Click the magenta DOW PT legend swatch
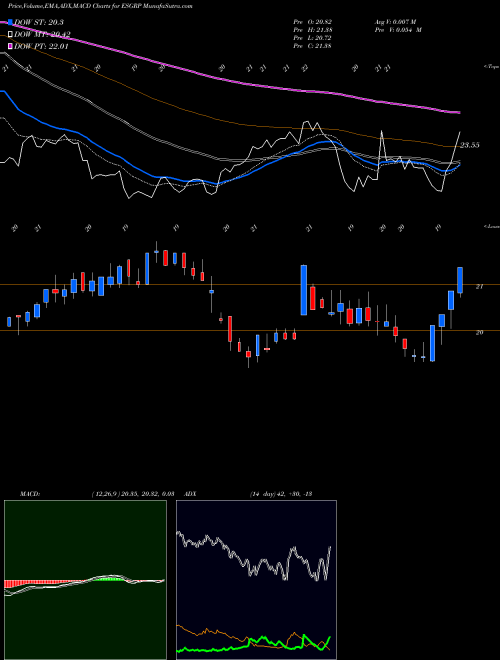500x660 pixels. coord(10,46)
